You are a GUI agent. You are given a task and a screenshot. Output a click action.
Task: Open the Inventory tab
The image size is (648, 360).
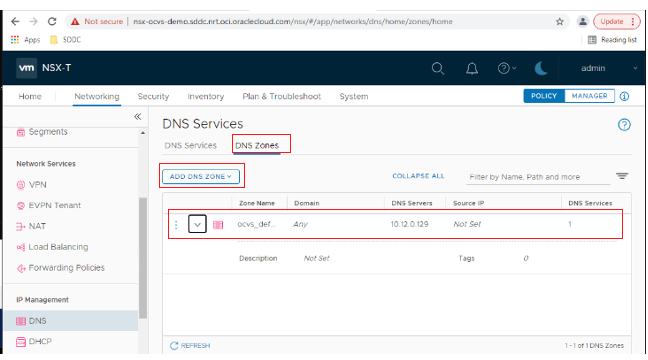tap(205, 96)
